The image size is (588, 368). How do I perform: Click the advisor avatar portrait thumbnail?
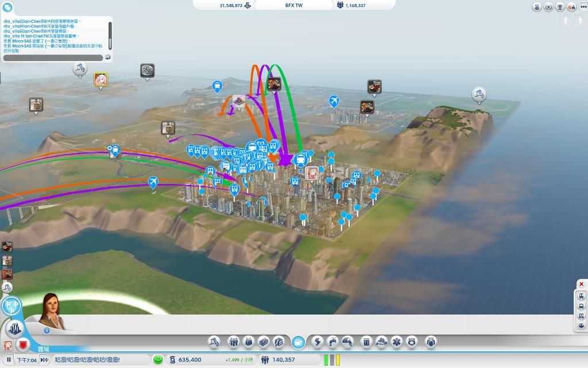click(7, 346)
